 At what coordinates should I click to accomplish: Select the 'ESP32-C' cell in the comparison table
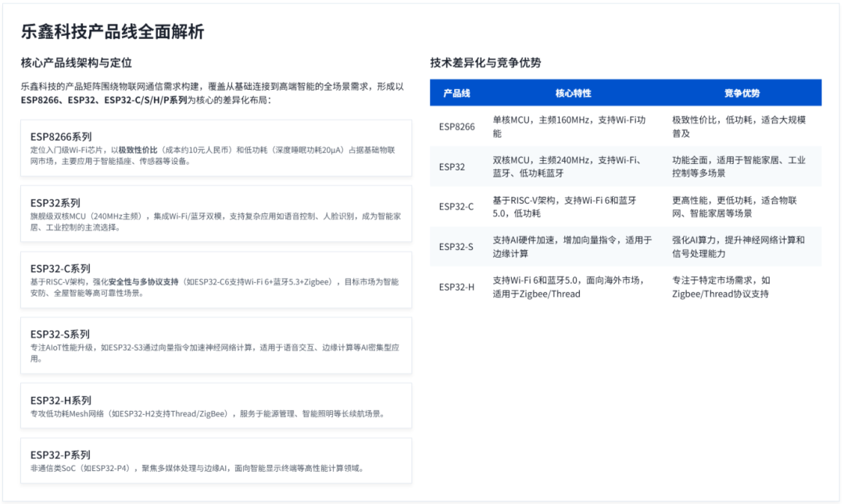point(456,207)
